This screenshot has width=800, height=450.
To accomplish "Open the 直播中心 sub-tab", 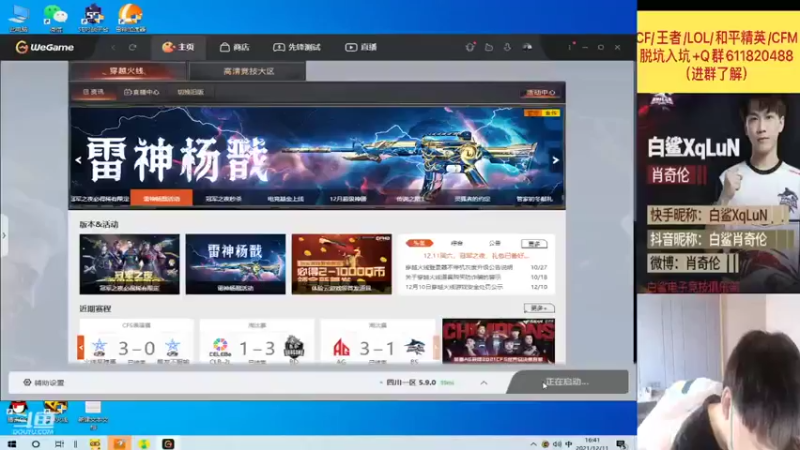I will tap(142, 92).
